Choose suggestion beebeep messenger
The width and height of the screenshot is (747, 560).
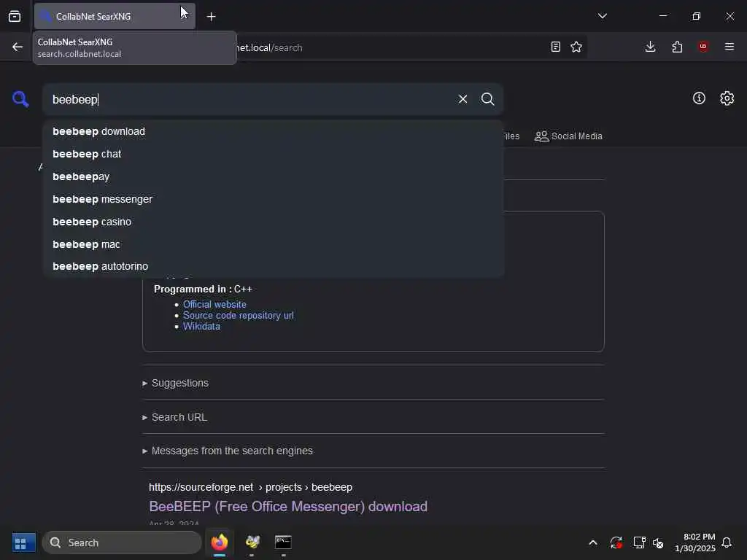tap(273, 199)
